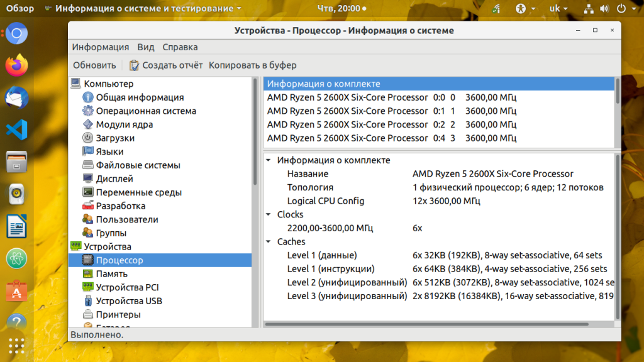Open the Operating System gear icon
This screenshot has height=362, width=644.
(x=88, y=111)
